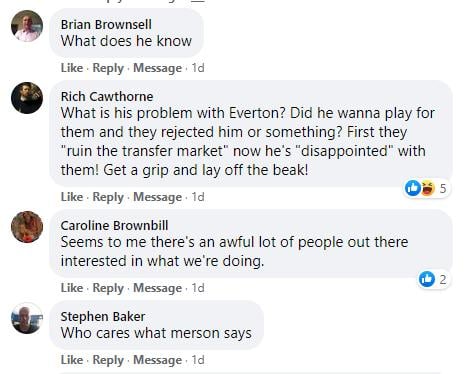Like Brian Brownsell's comment
This screenshot has width=473, height=374.
[x=72, y=68]
